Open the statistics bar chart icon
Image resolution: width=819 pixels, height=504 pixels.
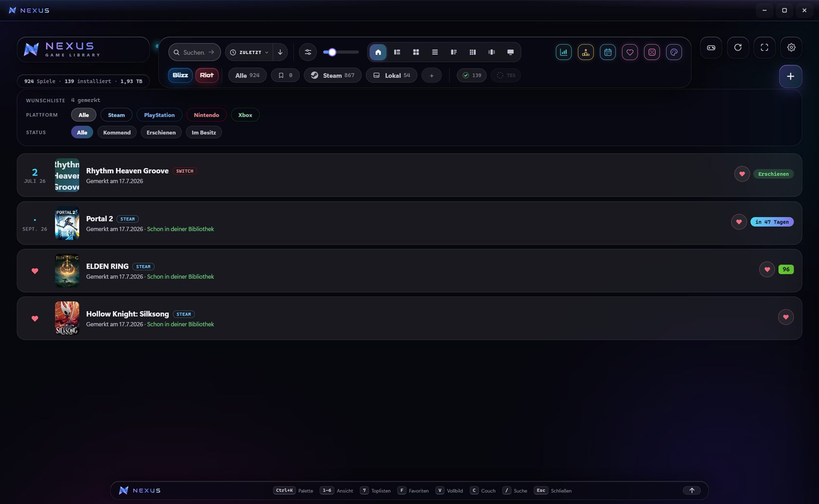(564, 52)
